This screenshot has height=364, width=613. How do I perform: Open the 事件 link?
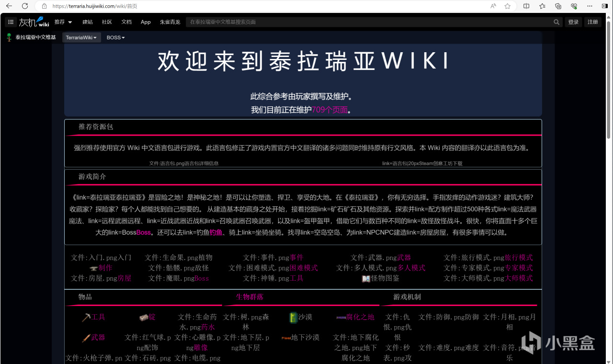tap(296, 258)
